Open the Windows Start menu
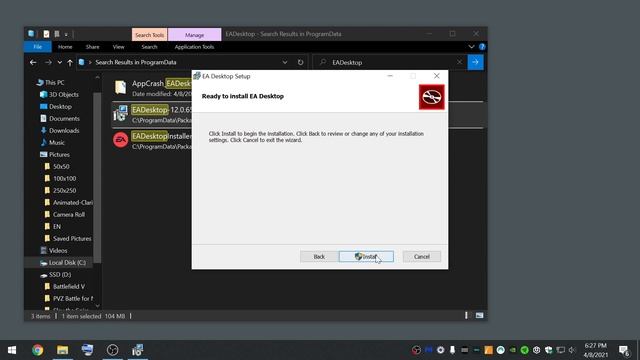The width and height of the screenshot is (640, 360). coord(12,350)
